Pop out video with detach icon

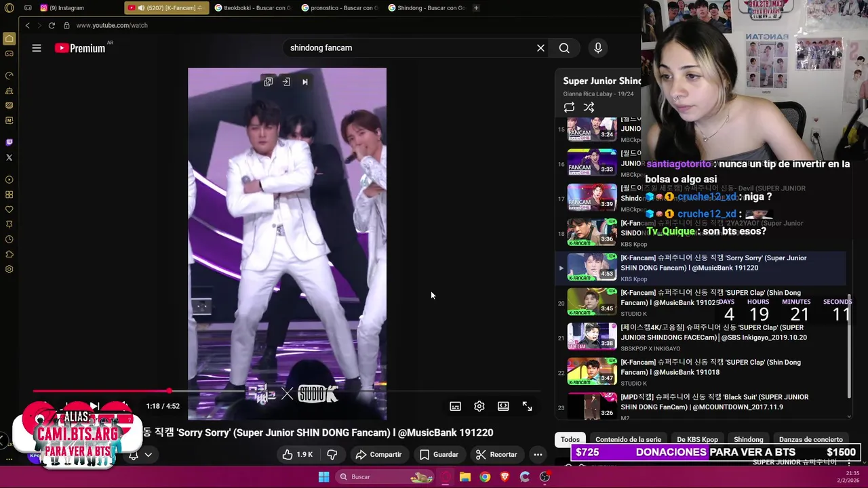(269, 81)
